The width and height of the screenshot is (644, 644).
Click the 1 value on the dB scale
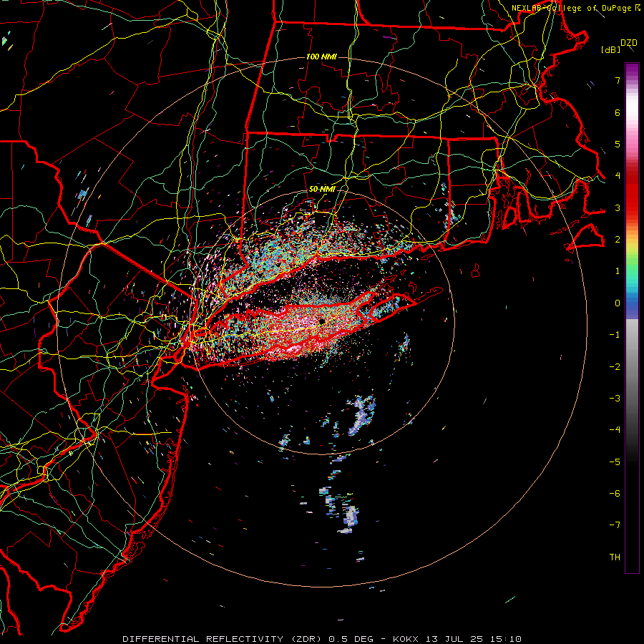click(x=618, y=271)
